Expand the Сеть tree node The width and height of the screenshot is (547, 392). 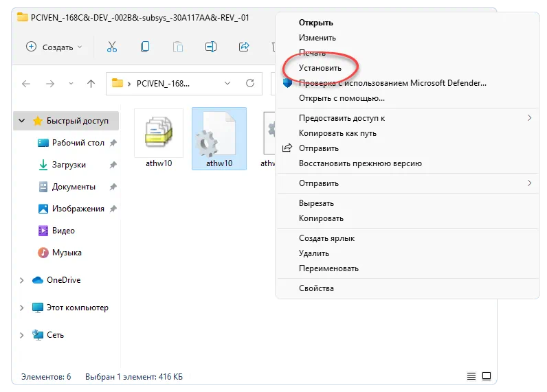(21, 335)
